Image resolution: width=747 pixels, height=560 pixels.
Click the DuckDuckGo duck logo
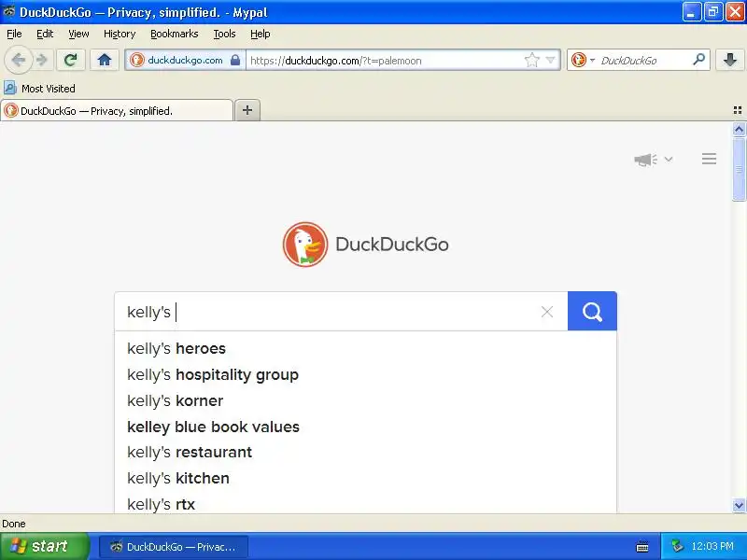[305, 245]
